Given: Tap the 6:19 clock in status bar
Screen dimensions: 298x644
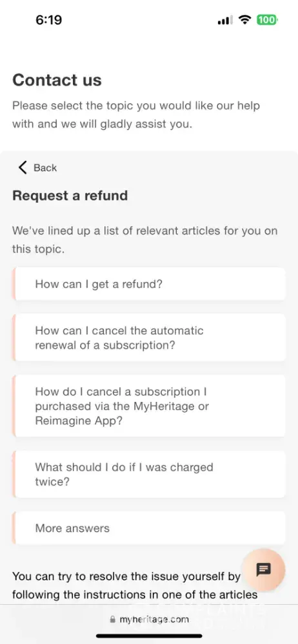Looking at the screenshot, I should point(48,20).
